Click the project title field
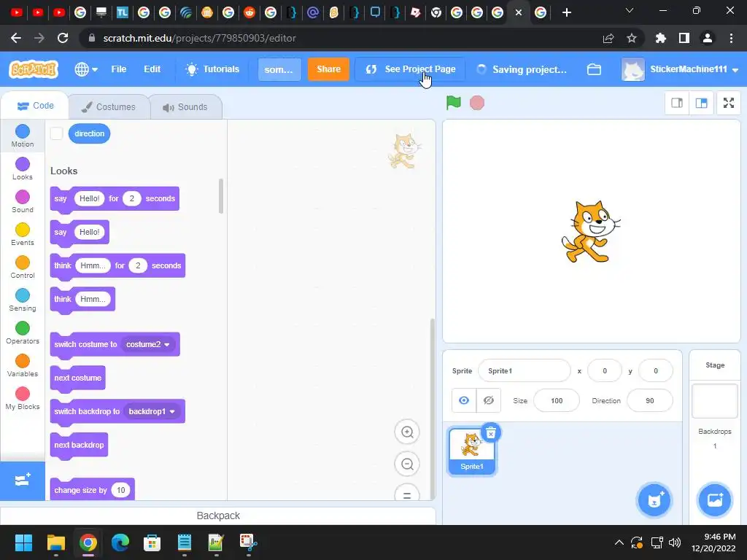 point(279,69)
